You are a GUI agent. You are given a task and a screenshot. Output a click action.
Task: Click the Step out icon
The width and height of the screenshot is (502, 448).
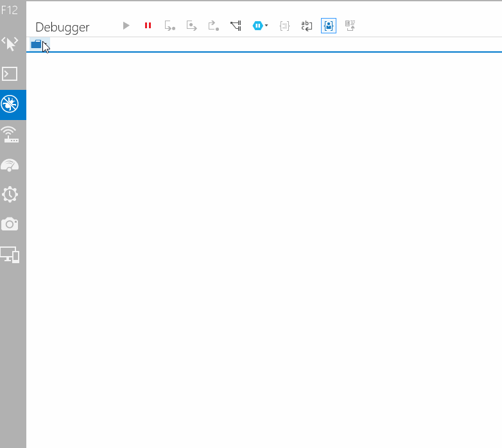pos(214,26)
